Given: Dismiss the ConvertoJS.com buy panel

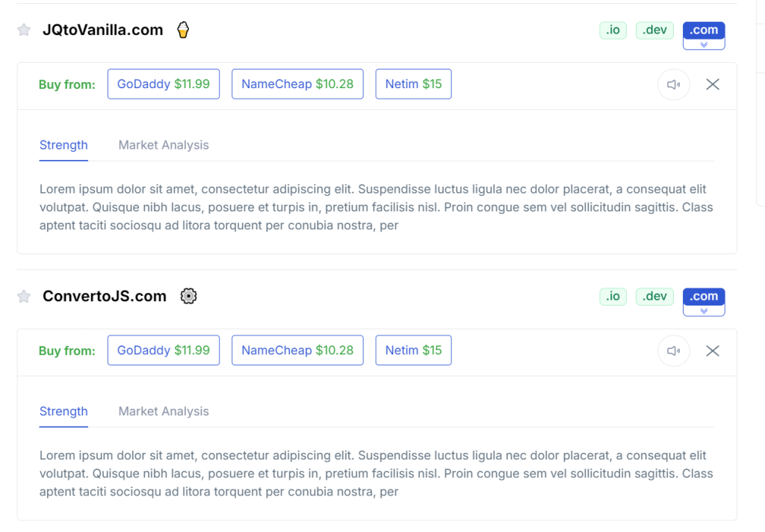Looking at the screenshot, I should tap(712, 350).
